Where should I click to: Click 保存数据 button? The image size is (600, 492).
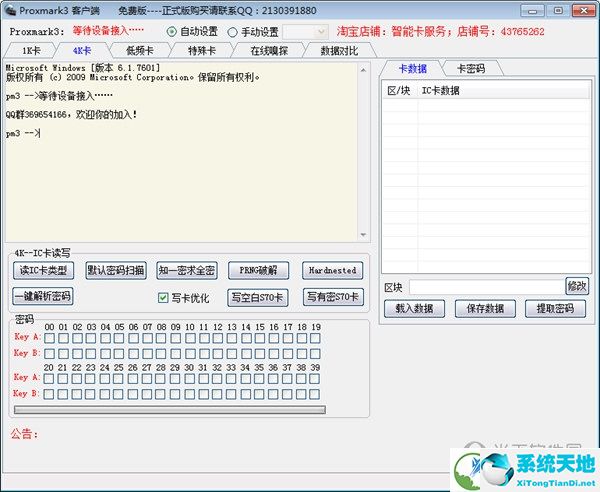point(485,309)
